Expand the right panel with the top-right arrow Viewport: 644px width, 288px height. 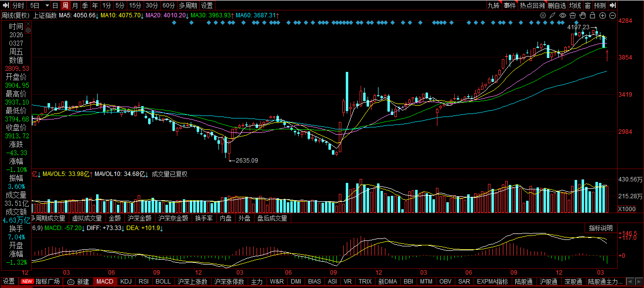[613, 5]
